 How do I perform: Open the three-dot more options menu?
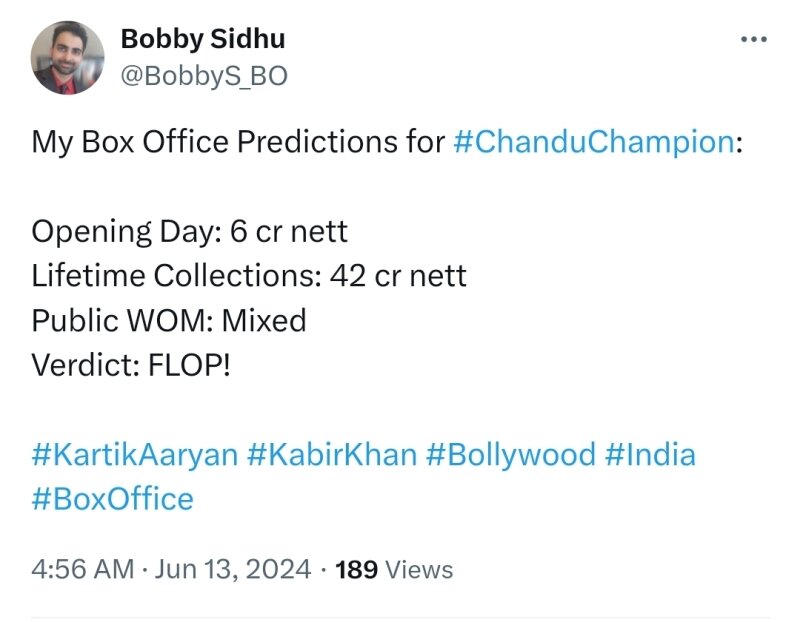click(751, 40)
